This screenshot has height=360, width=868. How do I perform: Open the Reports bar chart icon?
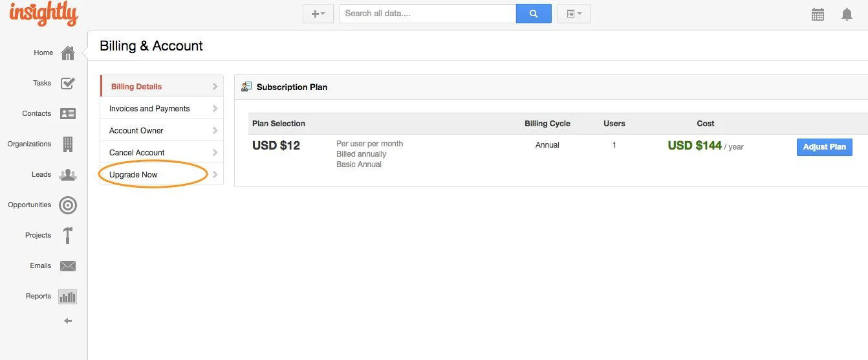[68, 297]
